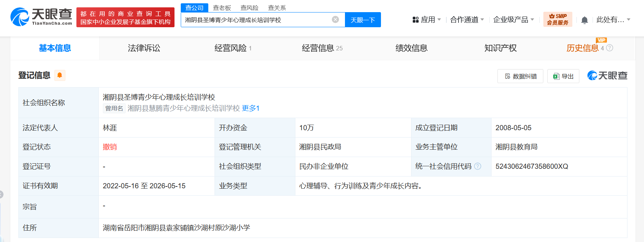This screenshot has width=644, height=242.
Task: Switch to 经营信息 tab
Action: tap(322, 48)
